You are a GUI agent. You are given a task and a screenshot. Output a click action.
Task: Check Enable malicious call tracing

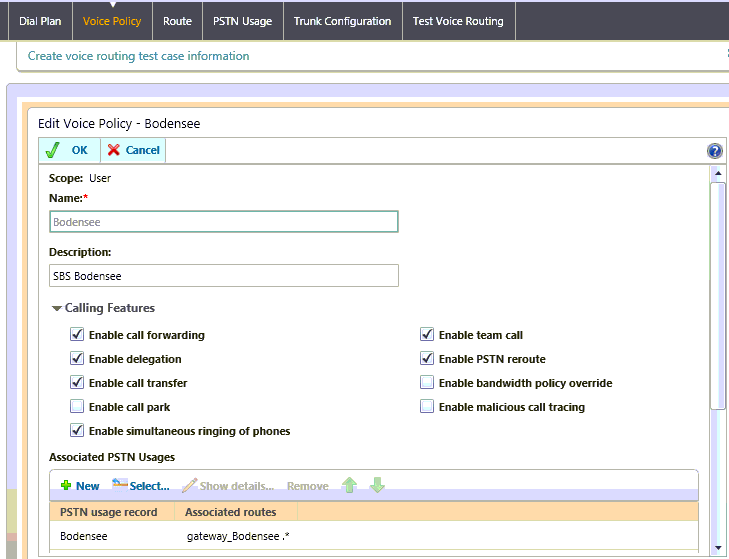(x=427, y=406)
